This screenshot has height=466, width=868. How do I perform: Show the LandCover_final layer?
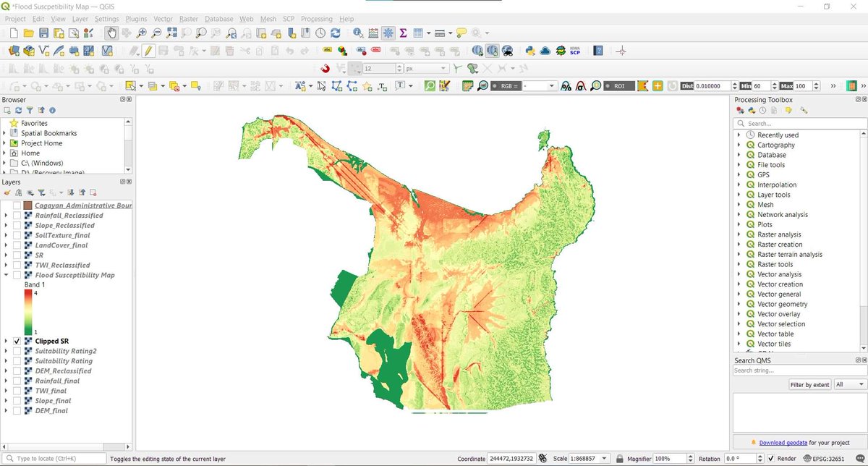[x=17, y=245]
